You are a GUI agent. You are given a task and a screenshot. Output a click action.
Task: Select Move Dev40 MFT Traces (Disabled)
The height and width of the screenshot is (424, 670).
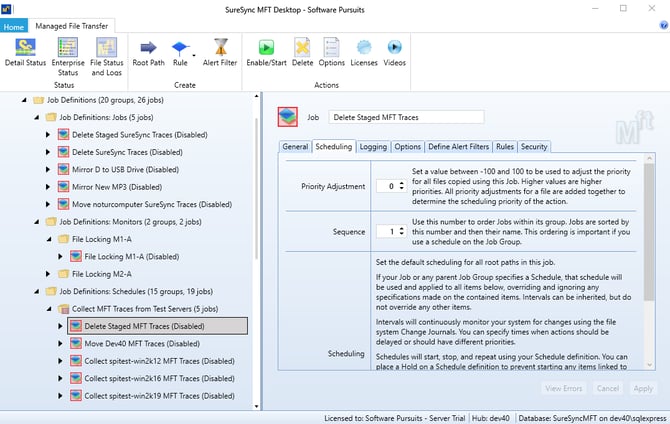[141, 344]
